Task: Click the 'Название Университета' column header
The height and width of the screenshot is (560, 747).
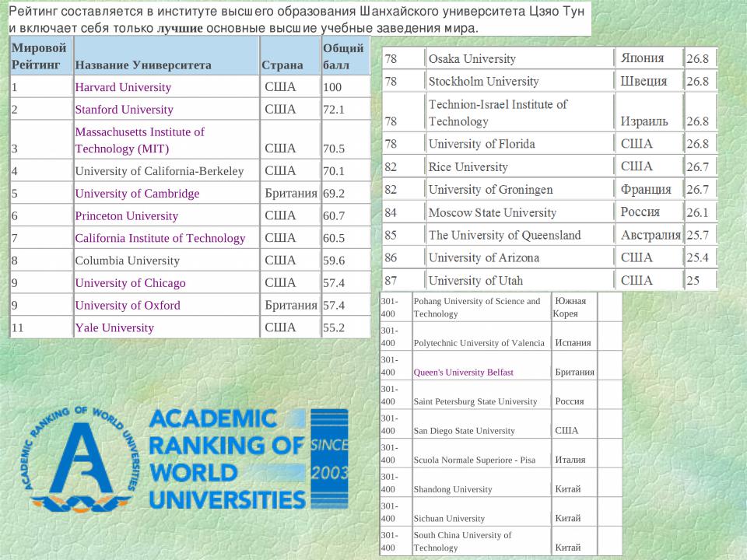Action: [167, 56]
